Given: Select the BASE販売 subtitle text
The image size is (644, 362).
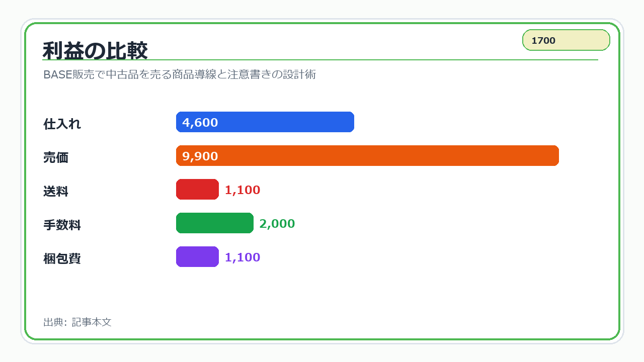Looking at the screenshot, I should (x=180, y=74).
